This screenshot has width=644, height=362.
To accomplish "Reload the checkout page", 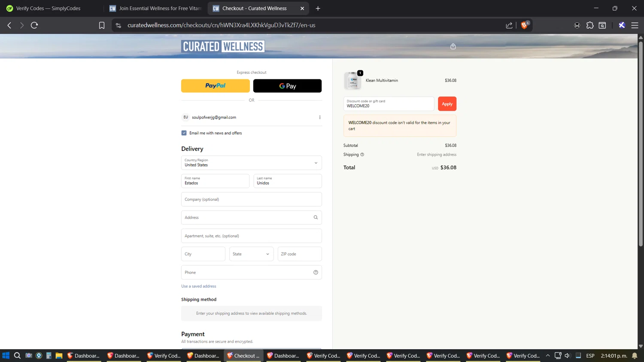I will click(34, 25).
